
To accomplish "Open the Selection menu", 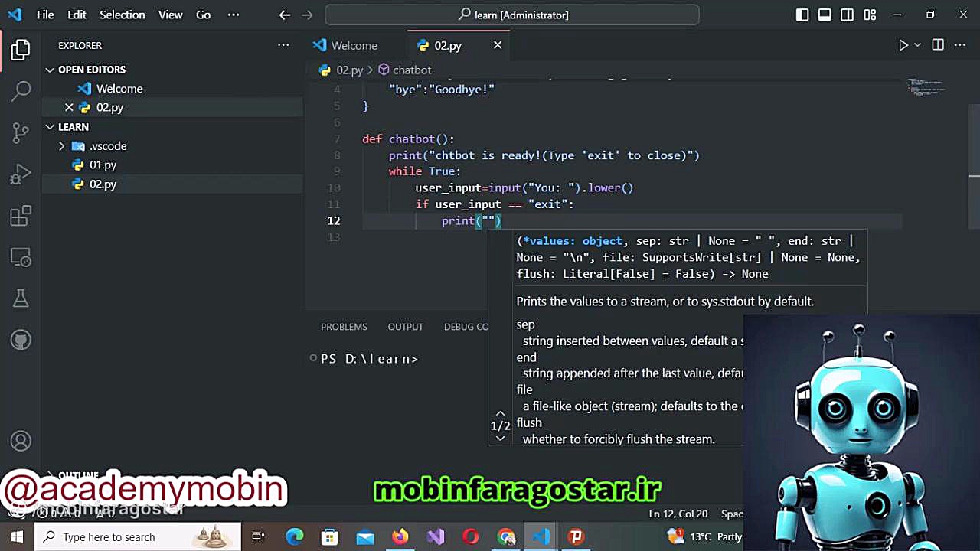I will [122, 15].
